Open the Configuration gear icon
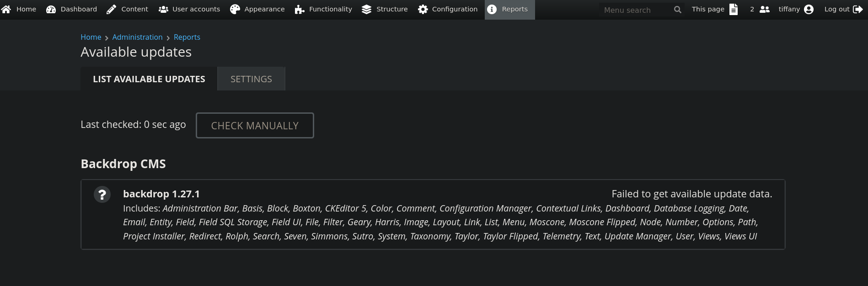 [423, 10]
